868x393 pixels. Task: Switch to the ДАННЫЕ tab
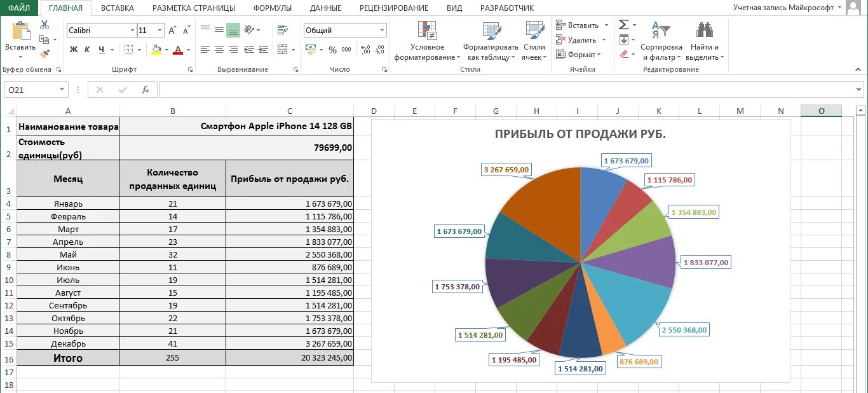[325, 8]
